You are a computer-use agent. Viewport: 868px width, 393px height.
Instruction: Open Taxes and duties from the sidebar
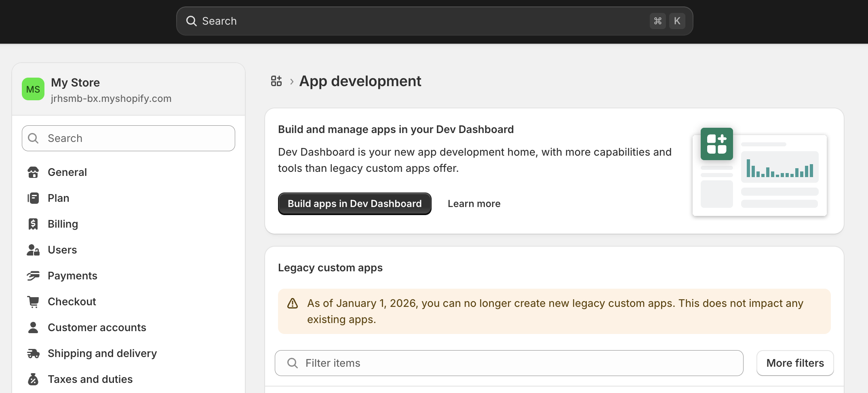tap(90, 379)
